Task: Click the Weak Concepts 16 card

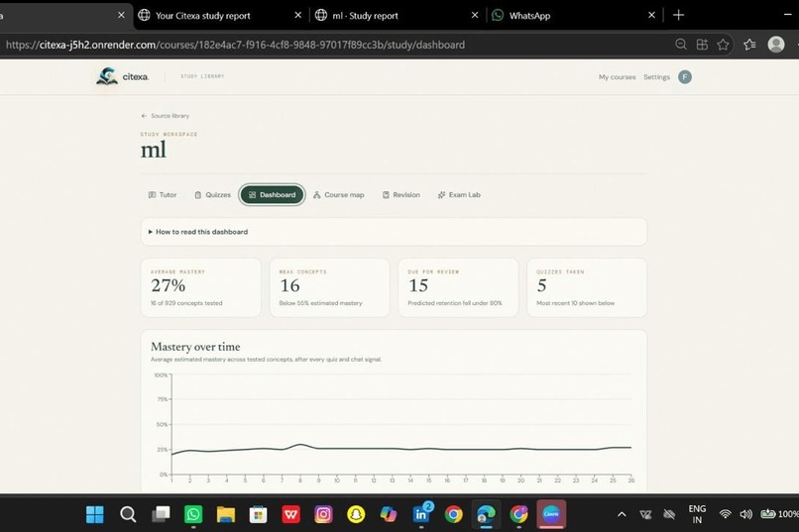Action: [x=330, y=287]
